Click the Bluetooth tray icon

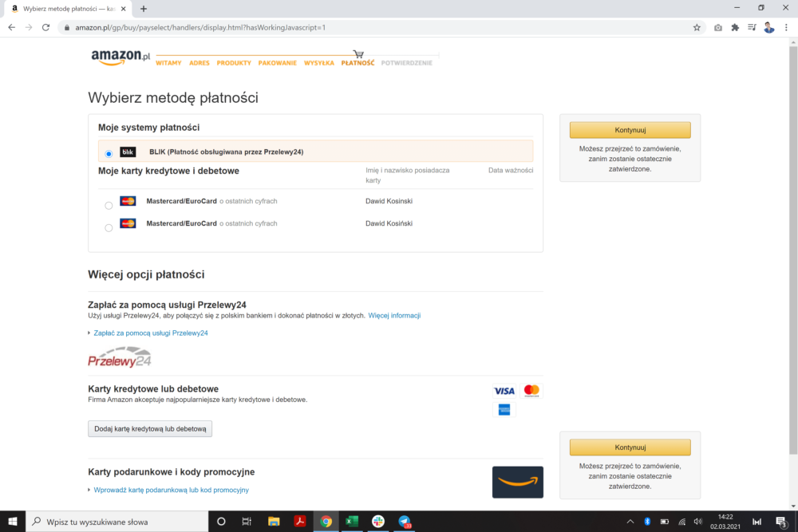pyautogui.click(x=647, y=522)
